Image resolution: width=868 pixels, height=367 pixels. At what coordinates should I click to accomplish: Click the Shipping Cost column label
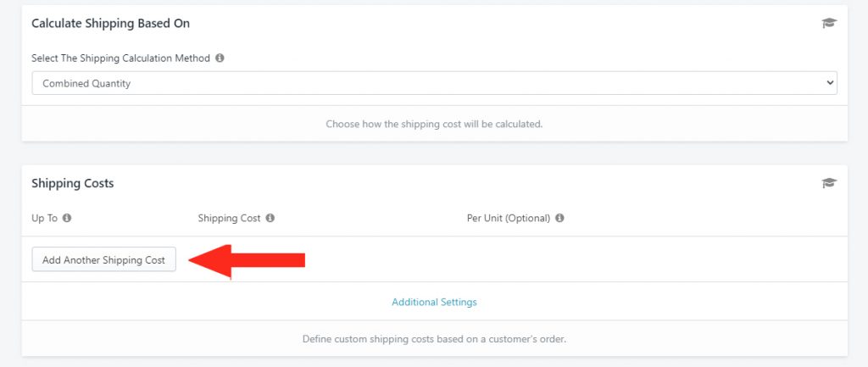229,218
